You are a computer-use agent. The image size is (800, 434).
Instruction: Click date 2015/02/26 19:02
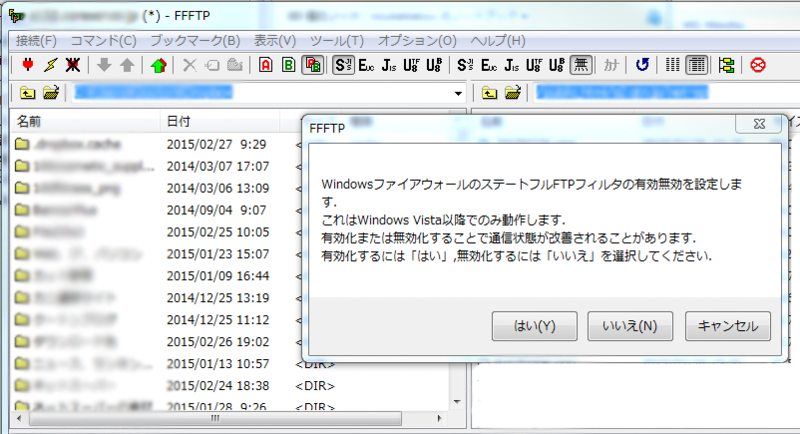point(218,342)
